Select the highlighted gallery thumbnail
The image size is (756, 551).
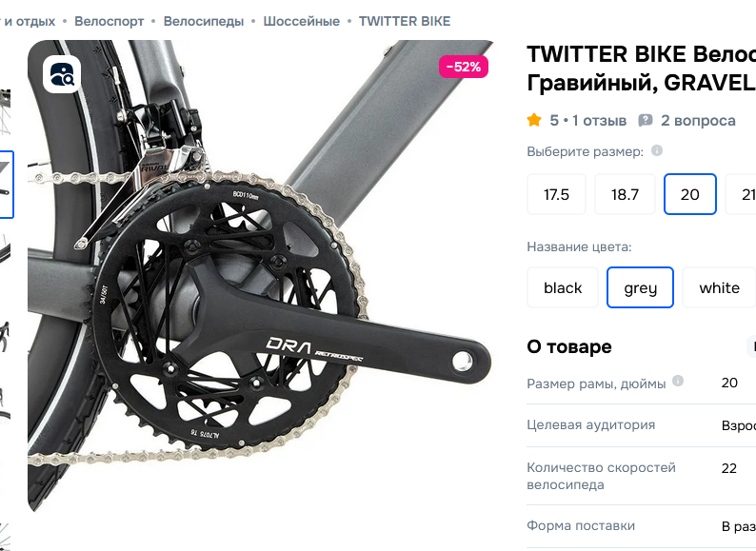(x=7, y=185)
